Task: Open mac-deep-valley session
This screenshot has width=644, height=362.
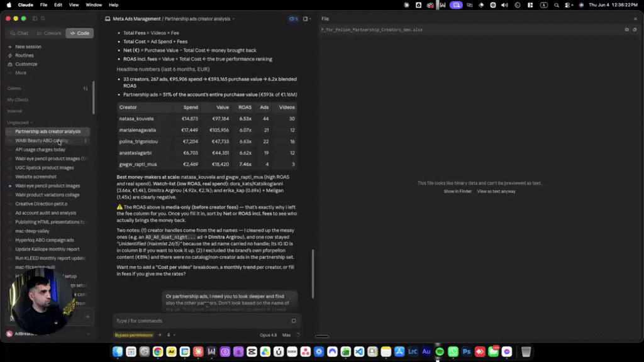Action: (x=32, y=231)
